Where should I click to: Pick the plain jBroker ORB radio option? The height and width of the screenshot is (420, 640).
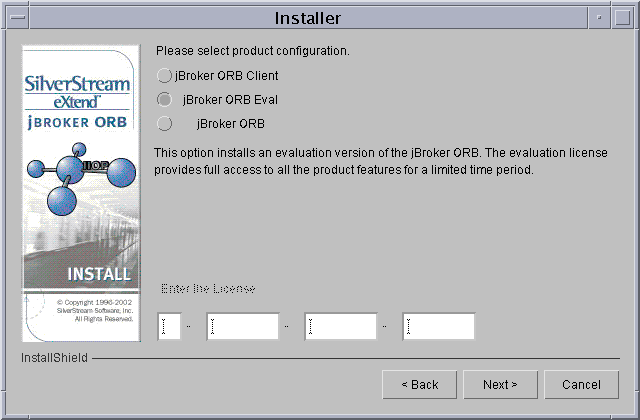coord(164,124)
